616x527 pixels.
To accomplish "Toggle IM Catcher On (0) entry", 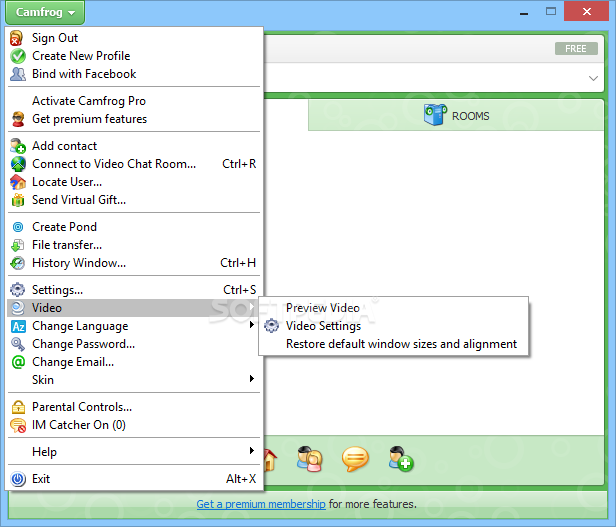I will [x=79, y=425].
